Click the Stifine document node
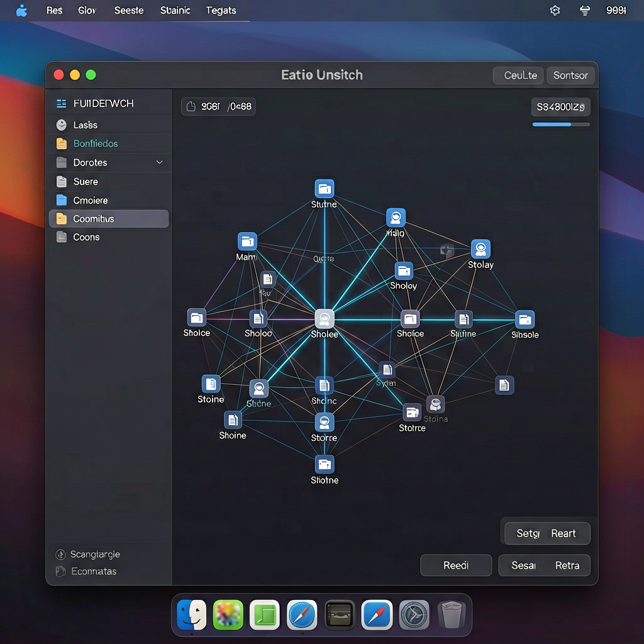 464,319
